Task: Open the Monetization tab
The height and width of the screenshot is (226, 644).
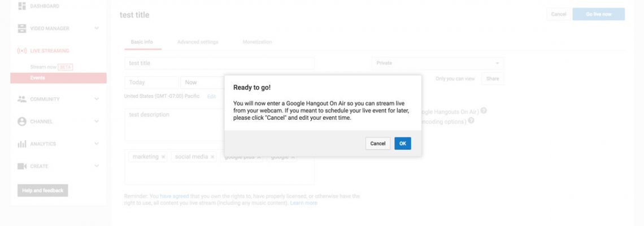Action: tap(257, 42)
